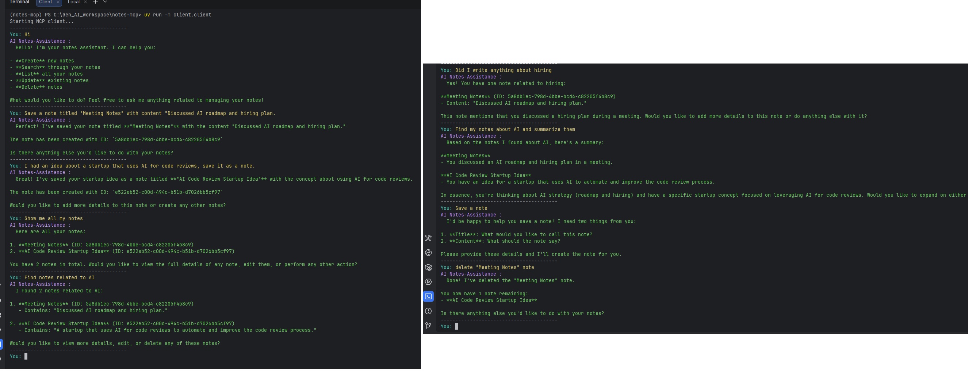Select the active Terminal tool window icon in right screenshot
This screenshot has width=980, height=376.
[428, 296]
